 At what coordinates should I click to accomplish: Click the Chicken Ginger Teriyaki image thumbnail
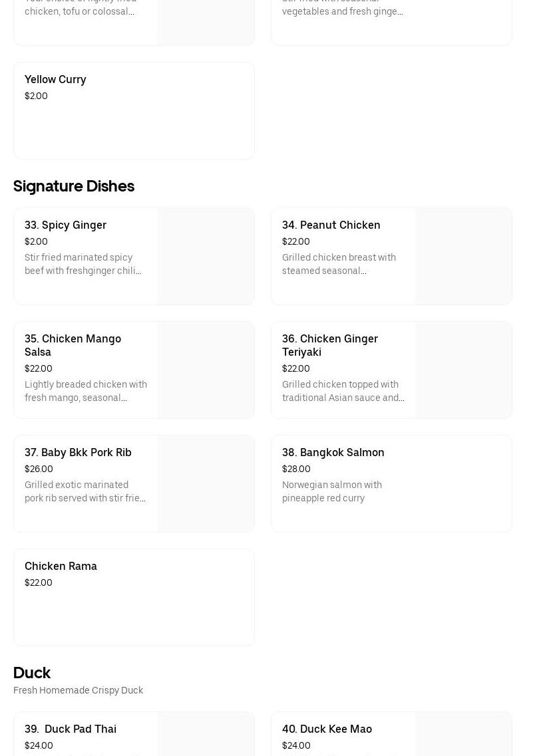(x=464, y=370)
